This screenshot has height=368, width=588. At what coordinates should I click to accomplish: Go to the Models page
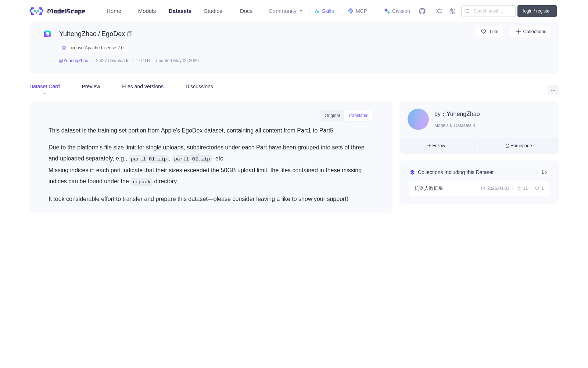(x=147, y=11)
